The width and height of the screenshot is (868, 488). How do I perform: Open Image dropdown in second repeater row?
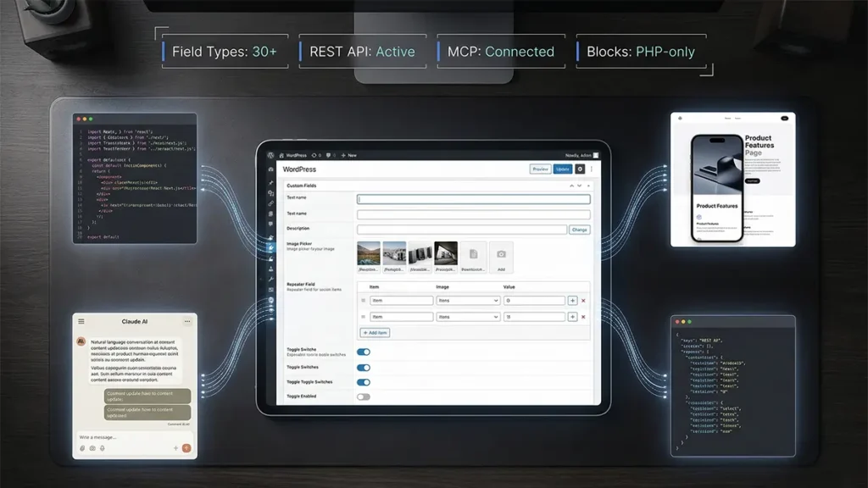[x=468, y=317]
